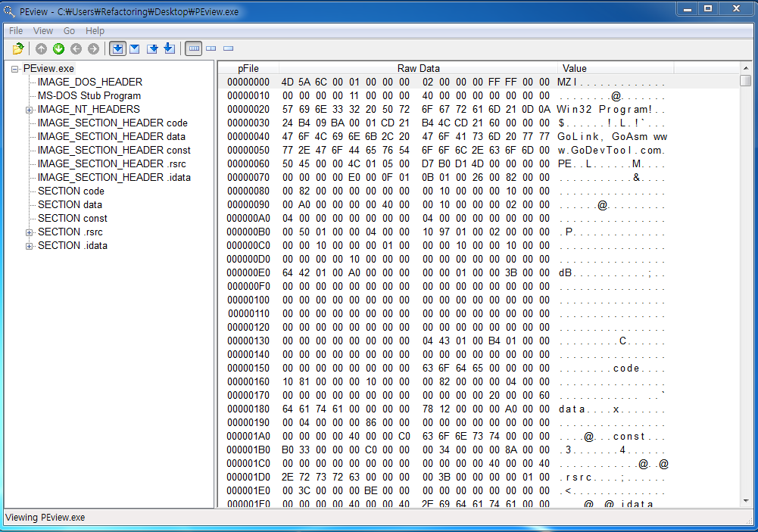758x532 pixels.
Task: Select IMAGE_SECTION_HEADER .rsrc
Action: pyautogui.click(x=112, y=163)
